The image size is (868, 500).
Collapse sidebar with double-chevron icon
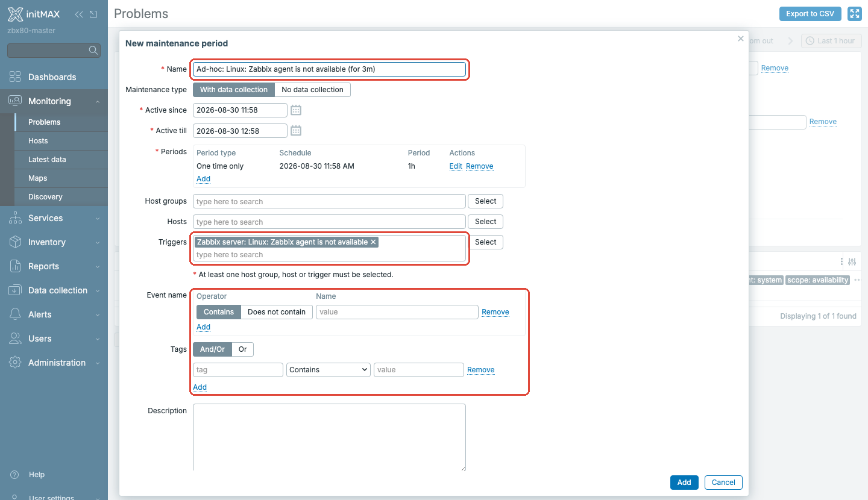click(x=79, y=14)
